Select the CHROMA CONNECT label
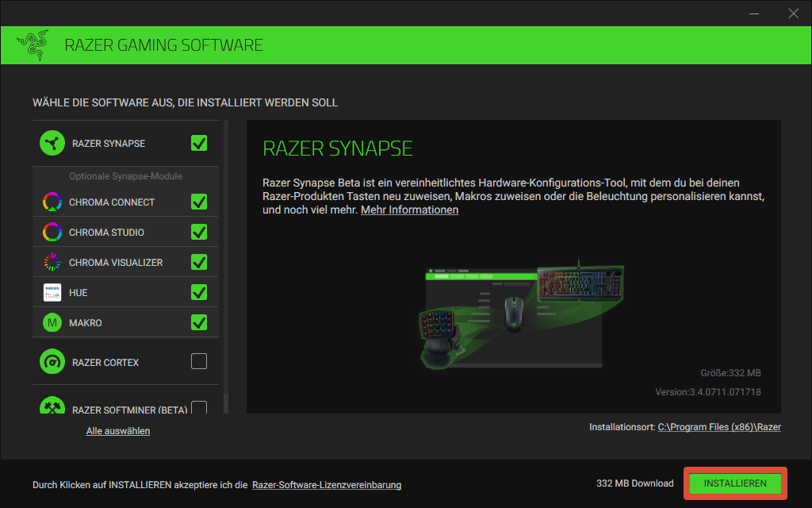This screenshot has height=508, width=812. pyautogui.click(x=112, y=202)
